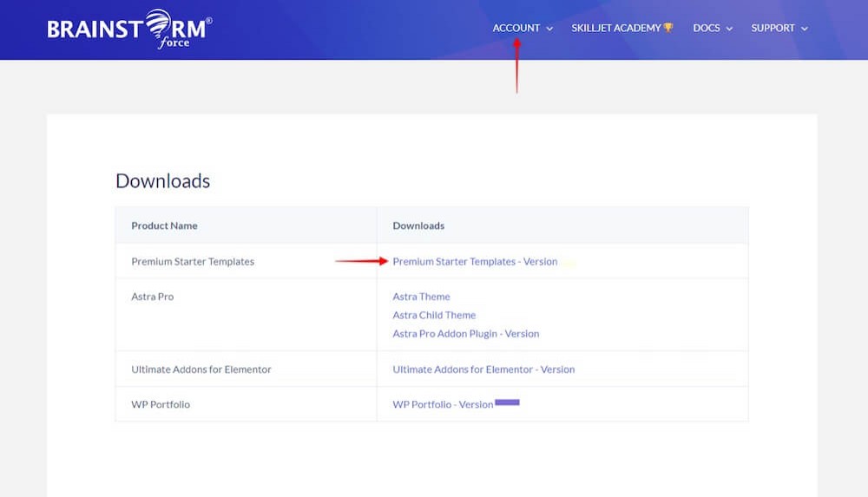Download Premium Starter Templates - Version link
The image size is (868, 497).
tap(475, 261)
